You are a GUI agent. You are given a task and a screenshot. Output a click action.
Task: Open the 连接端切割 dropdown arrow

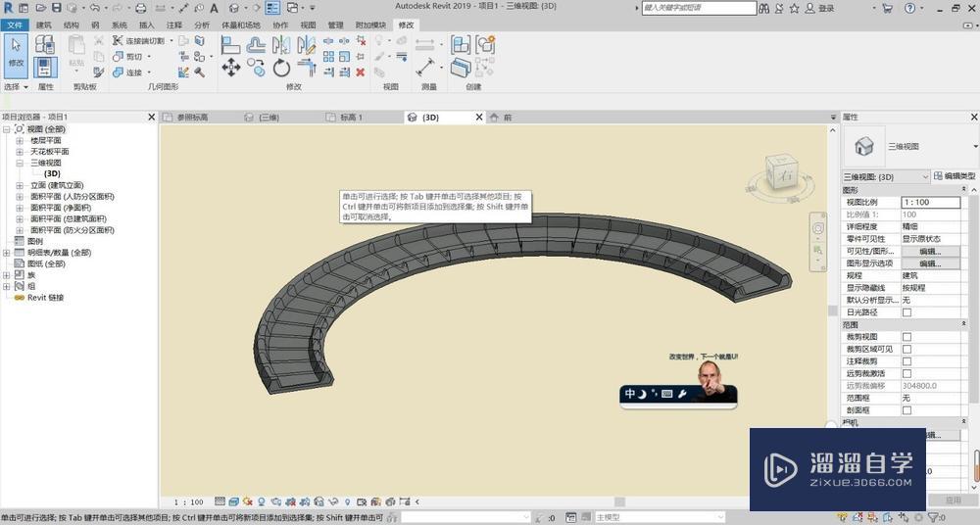pos(171,40)
